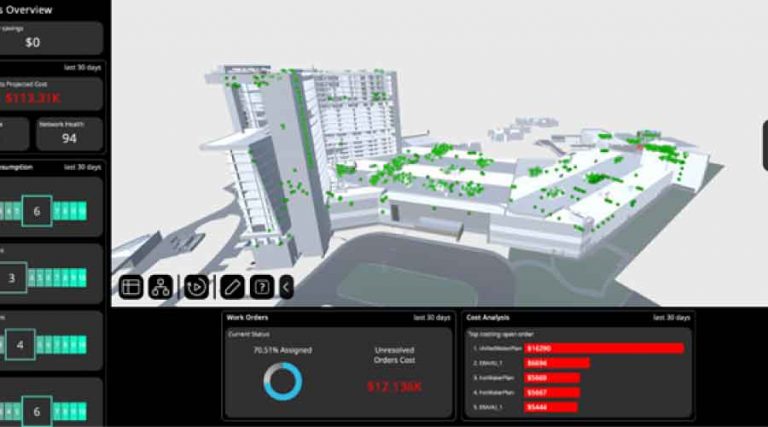Select the gauge showing value 3
This screenshot has height=427, width=768.
point(12,277)
